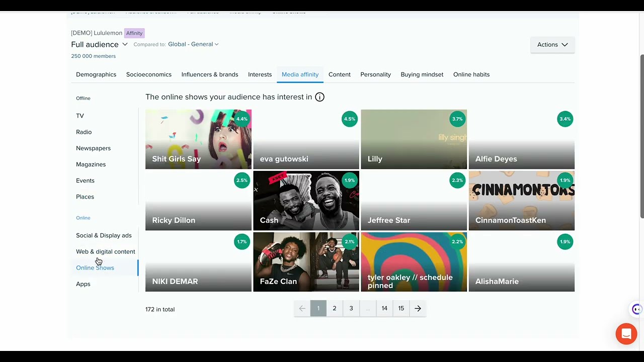The image size is (644, 362).
Task: Open the Global - General comparison dropdown
Action: (193, 44)
